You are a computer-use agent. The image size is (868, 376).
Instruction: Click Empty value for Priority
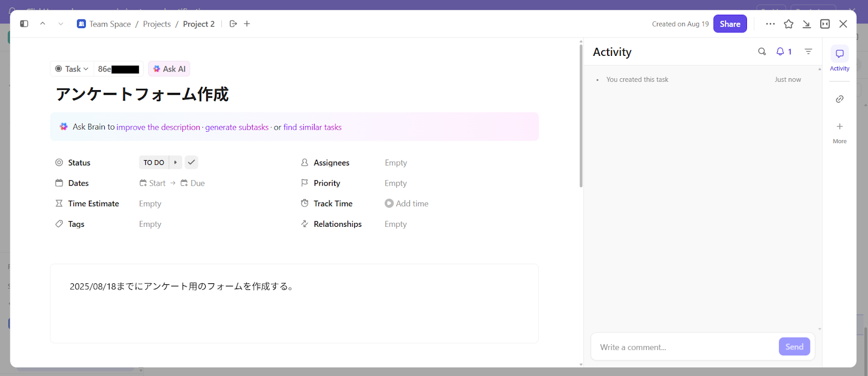click(396, 183)
